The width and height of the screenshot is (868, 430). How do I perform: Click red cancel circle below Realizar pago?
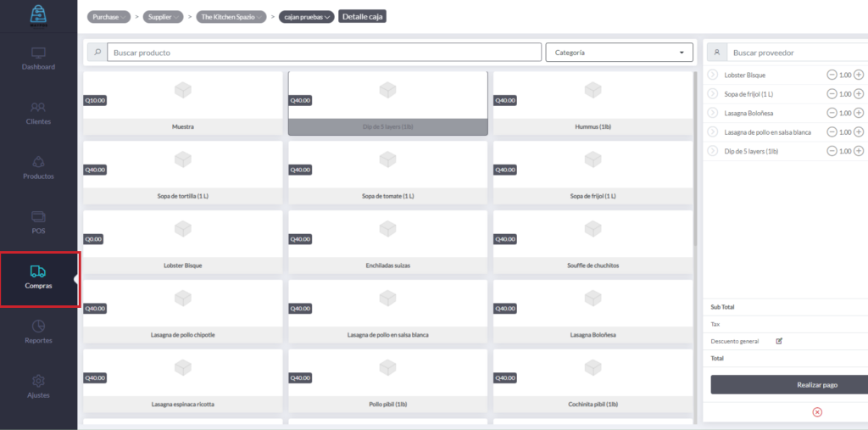[817, 412]
